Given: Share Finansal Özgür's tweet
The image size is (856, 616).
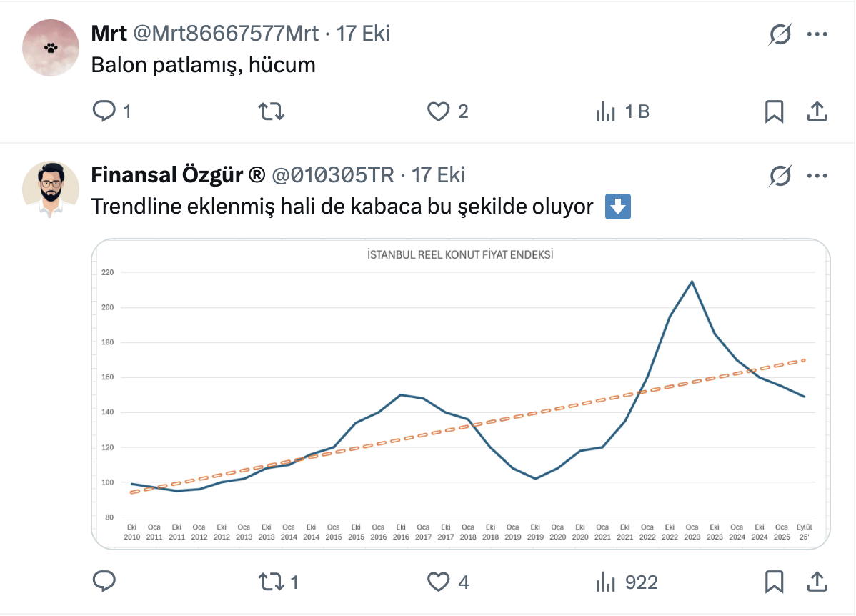Looking at the screenshot, I should pos(817,582).
